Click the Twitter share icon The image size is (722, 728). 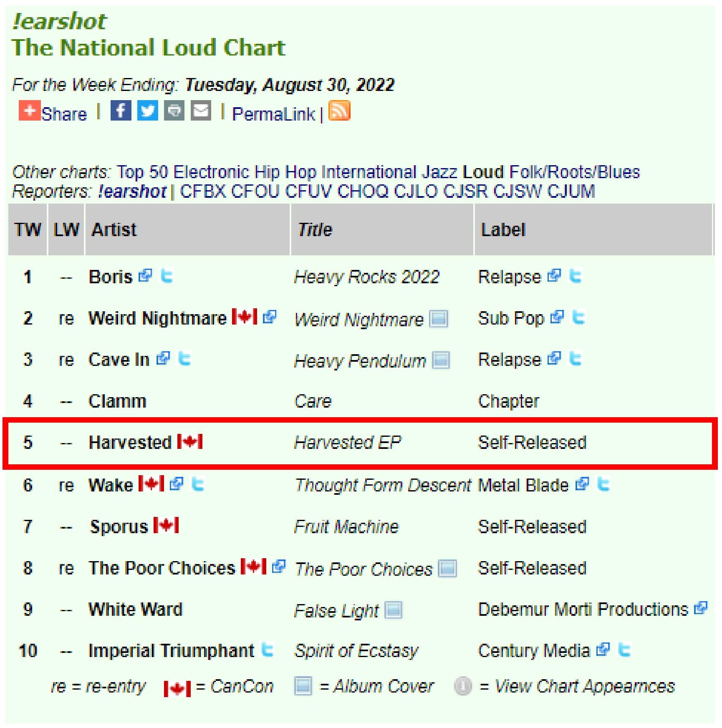147,111
